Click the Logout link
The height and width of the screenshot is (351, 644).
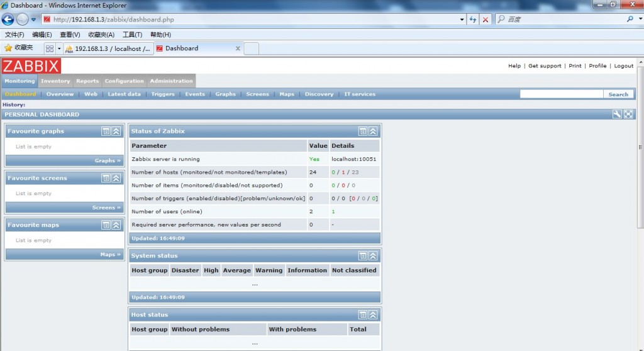[623, 66]
